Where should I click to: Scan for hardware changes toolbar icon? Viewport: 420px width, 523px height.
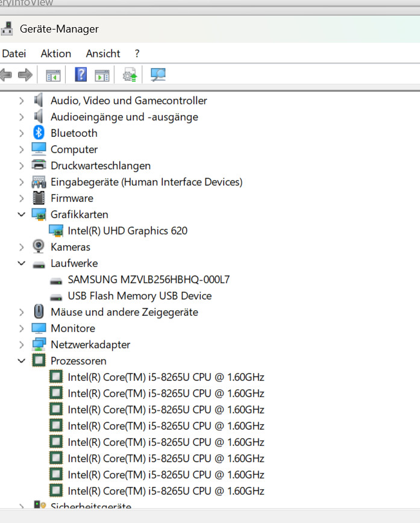point(158,75)
